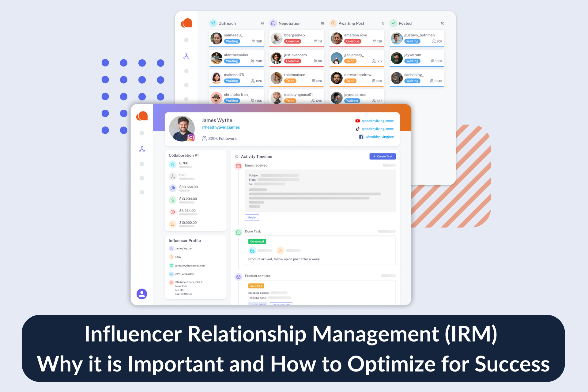Click the Reply button under the email

pos(252,218)
